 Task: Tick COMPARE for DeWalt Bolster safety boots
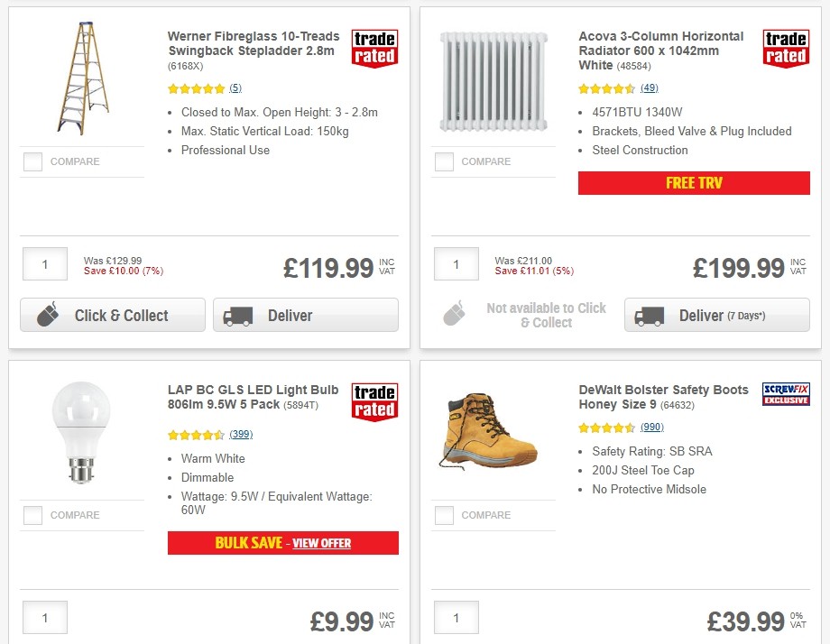444,515
